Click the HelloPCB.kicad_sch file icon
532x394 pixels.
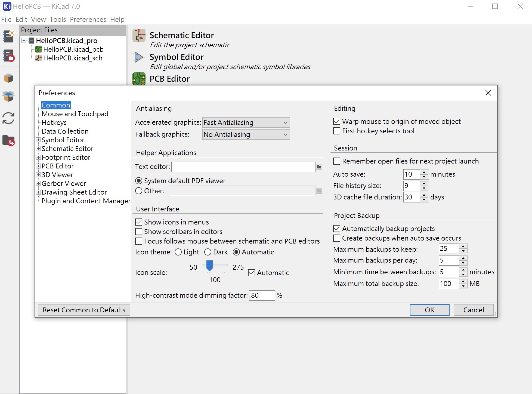[x=39, y=58]
